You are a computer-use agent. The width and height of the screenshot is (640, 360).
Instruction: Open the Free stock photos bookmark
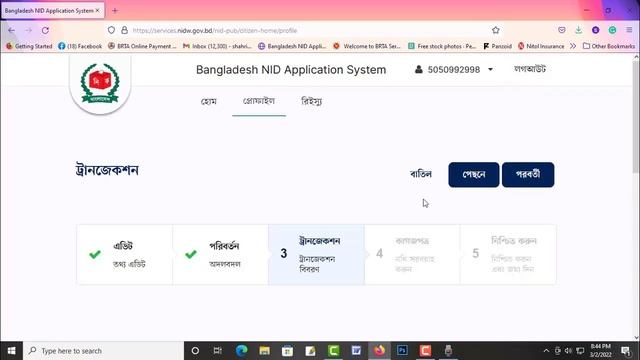pyautogui.click(x=442, y=46)
